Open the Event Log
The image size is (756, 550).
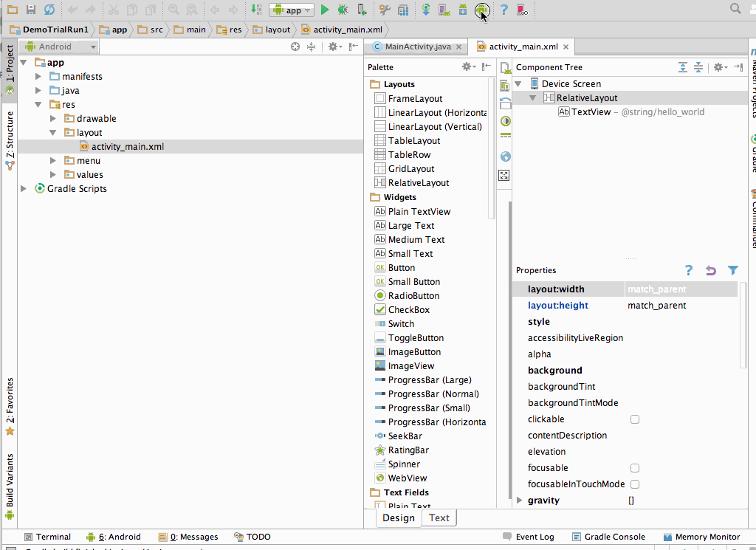click(529, 537)
